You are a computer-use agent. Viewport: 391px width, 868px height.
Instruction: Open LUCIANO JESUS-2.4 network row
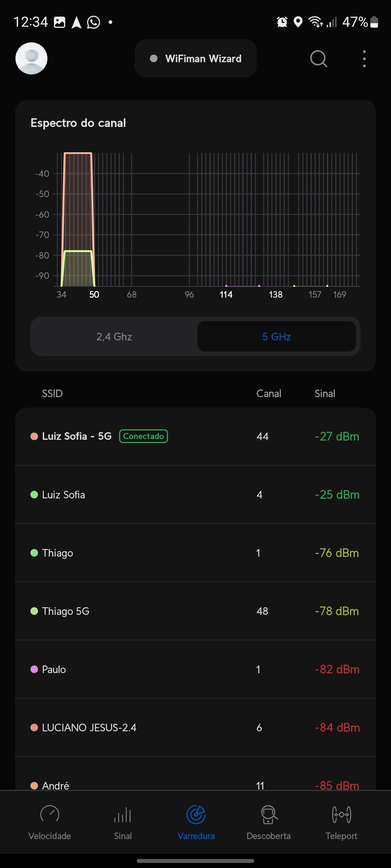195,728
